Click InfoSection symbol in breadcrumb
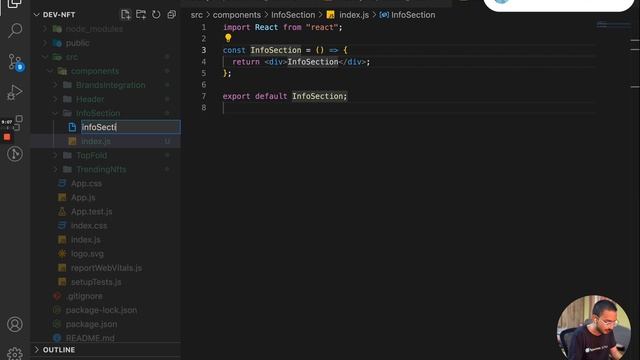The width and height of the screenshot is (640, 360). point(413,15)
